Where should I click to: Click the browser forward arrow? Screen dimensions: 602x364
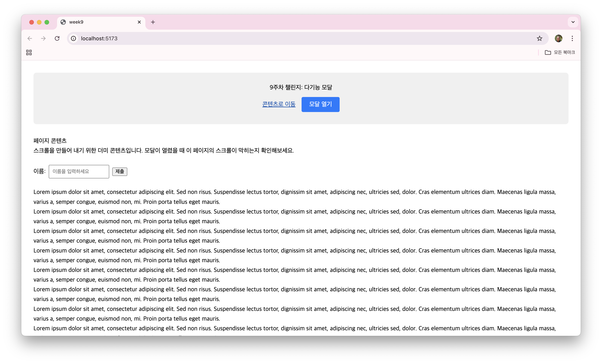[x=43, y=38]
